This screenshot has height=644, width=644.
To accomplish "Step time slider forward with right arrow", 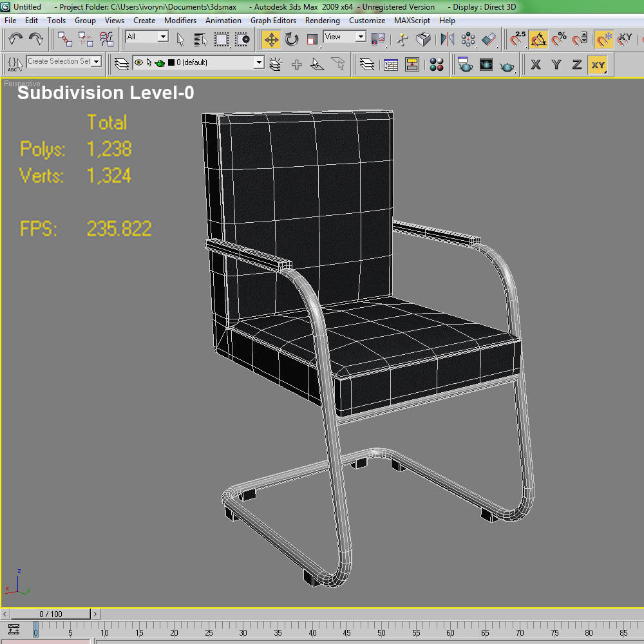I will pos(95,614).
